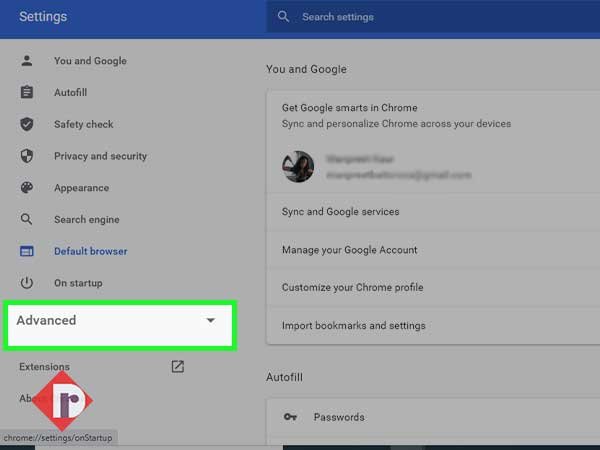Click the You and Google section heading

(x=307, y=69)
